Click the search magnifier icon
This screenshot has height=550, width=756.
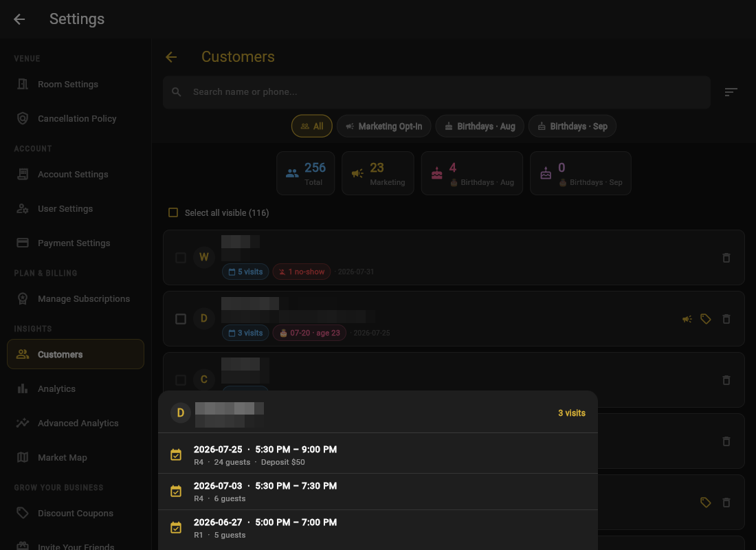click(177, 91)
